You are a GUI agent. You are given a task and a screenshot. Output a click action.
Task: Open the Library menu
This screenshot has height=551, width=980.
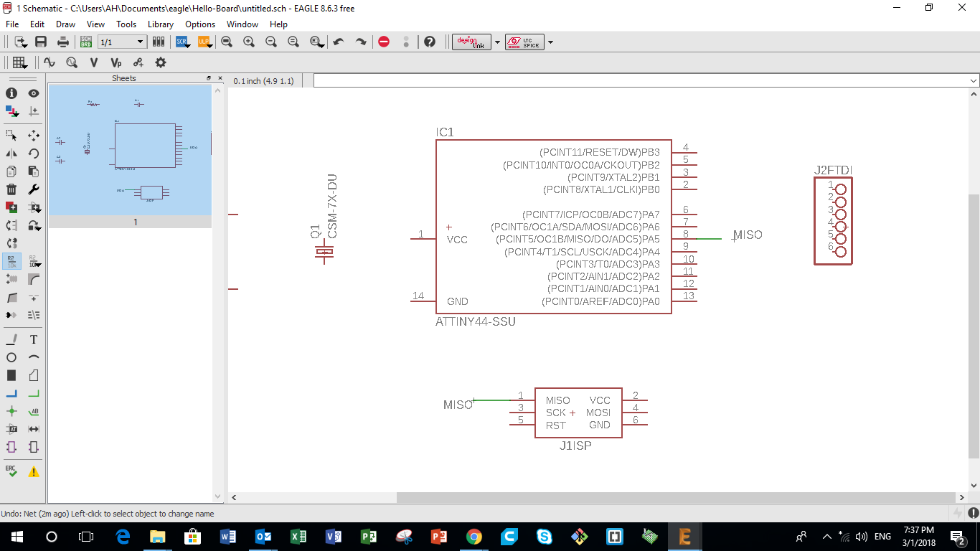tap(161, 24)
